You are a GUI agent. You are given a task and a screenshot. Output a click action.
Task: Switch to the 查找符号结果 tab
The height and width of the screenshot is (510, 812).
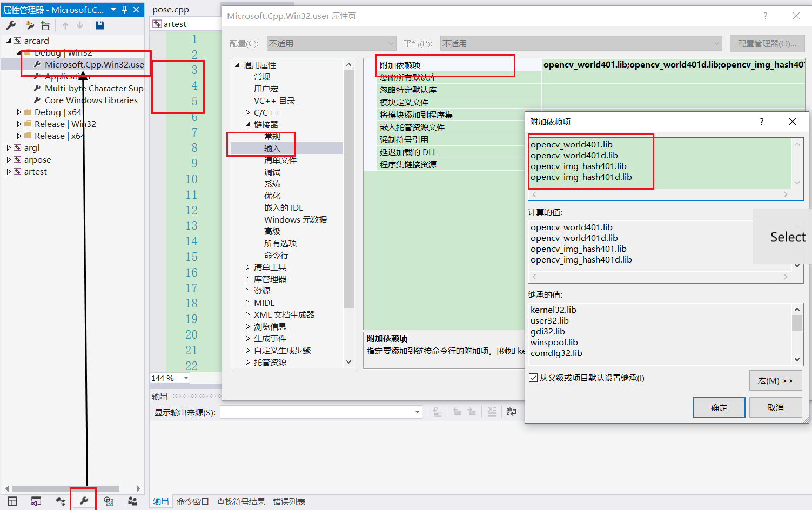(x=241, y=501)
